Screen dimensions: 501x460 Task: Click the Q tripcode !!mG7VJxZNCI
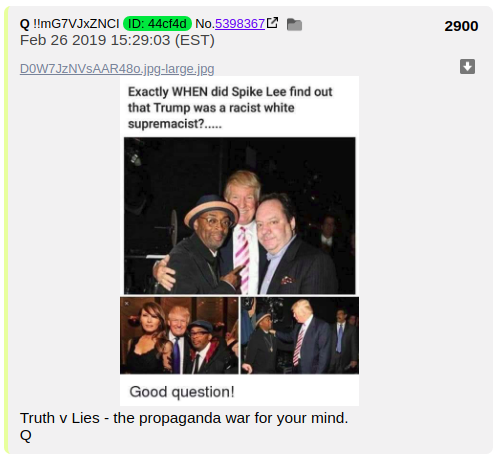click(76, 24)
